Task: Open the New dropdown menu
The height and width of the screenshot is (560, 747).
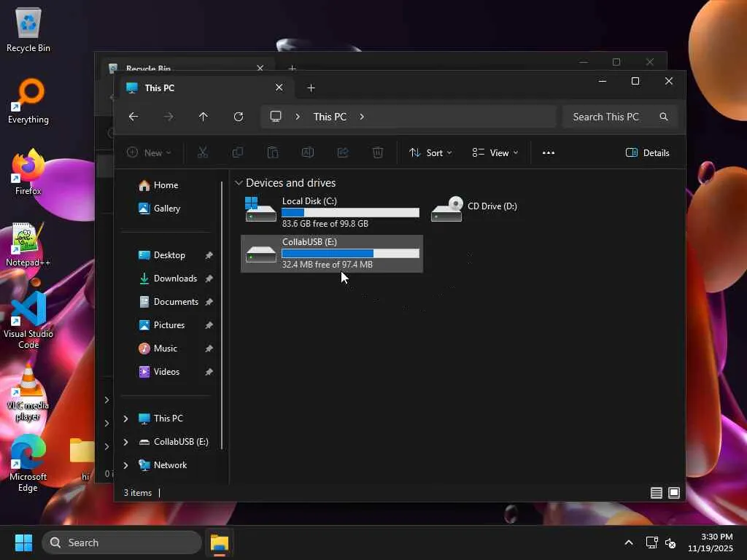Action: coord(149,153)
